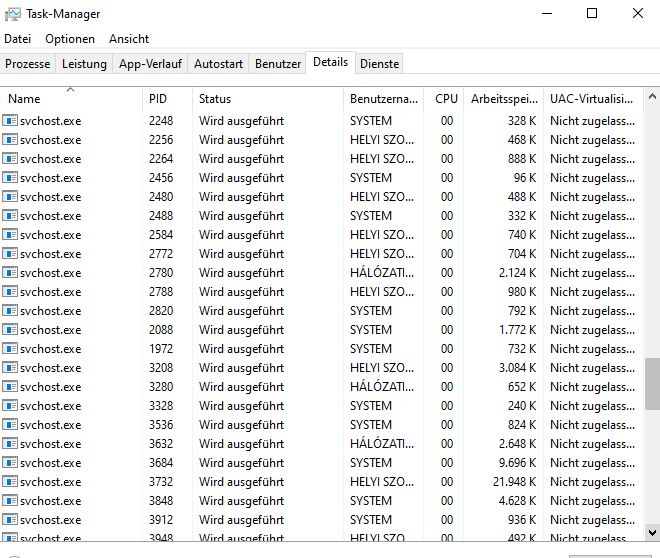Screen dimensions: 660x558
Task: Click the PID cell 3632
Action: tap(161, 444)
